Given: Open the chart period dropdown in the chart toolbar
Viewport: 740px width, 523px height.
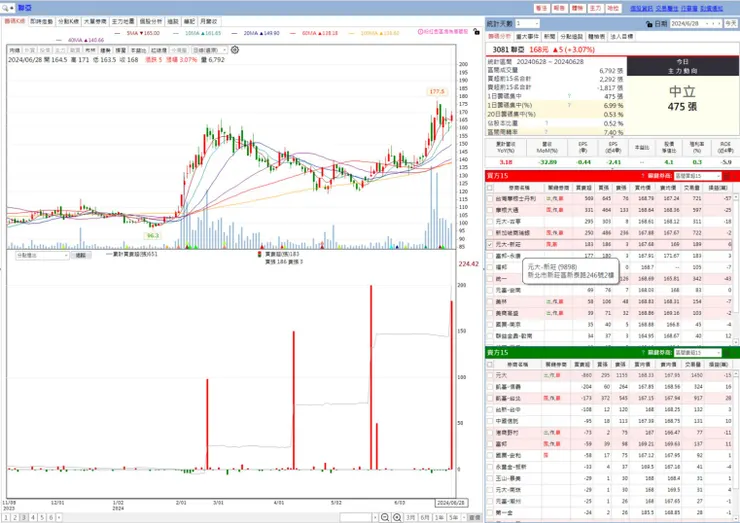Looking at the screenshot, I should pyautogui.click(x=209, y=50).
